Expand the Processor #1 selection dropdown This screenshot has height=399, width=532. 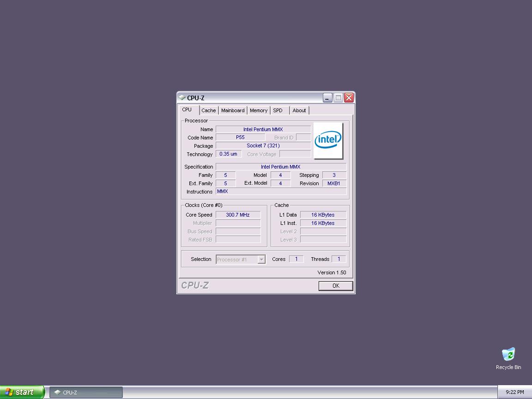(x=261, y=260)
